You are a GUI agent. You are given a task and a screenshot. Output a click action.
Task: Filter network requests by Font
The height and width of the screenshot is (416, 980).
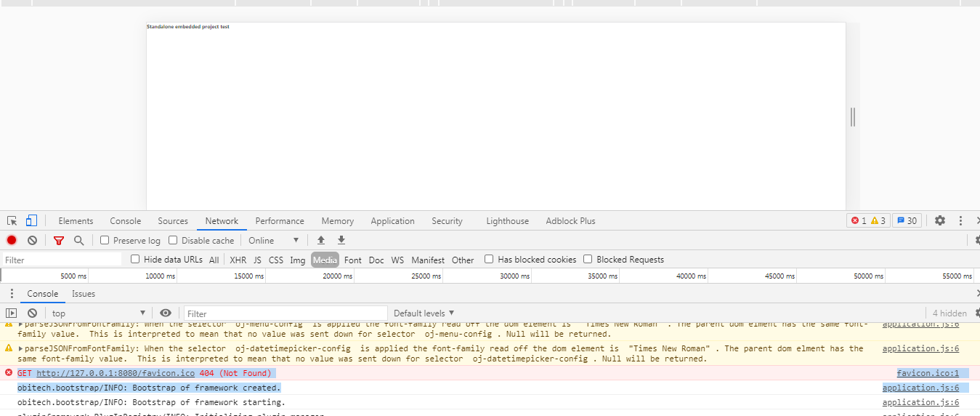click(353, 260)
